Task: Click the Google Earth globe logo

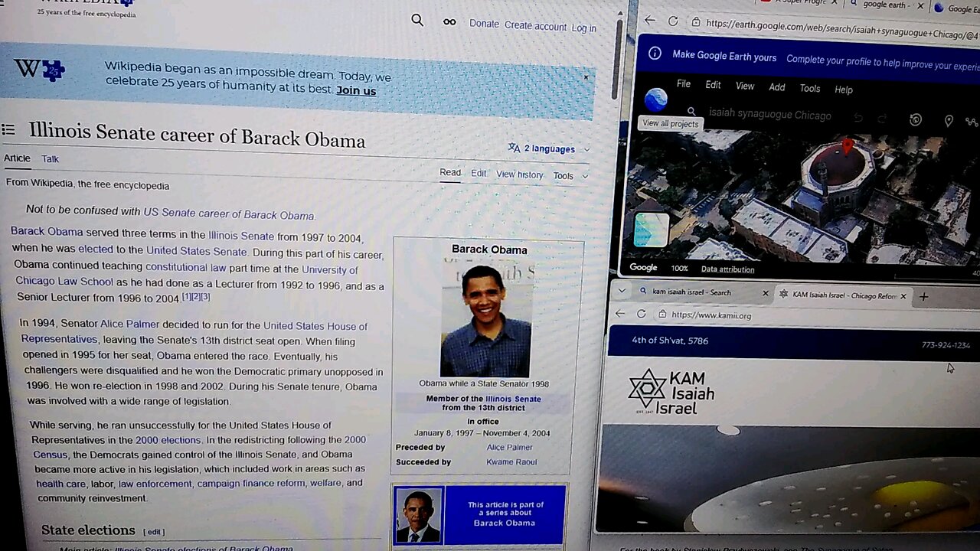Action: coord(656,99)
